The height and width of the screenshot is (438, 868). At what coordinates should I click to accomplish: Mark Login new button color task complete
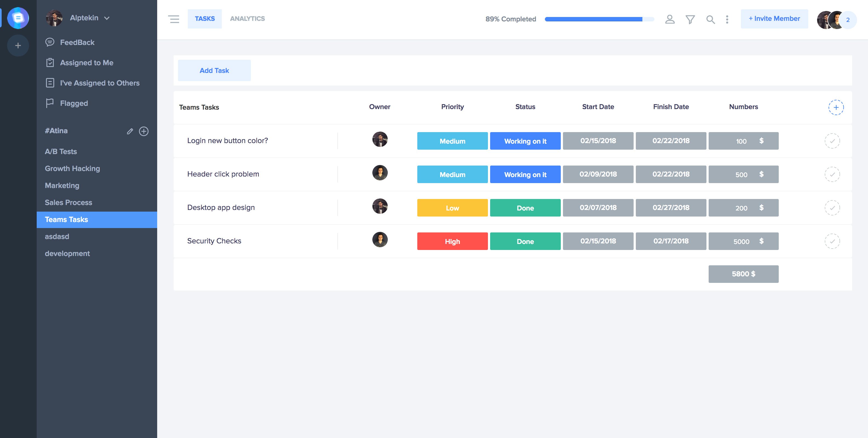click(x=832, y=141)
